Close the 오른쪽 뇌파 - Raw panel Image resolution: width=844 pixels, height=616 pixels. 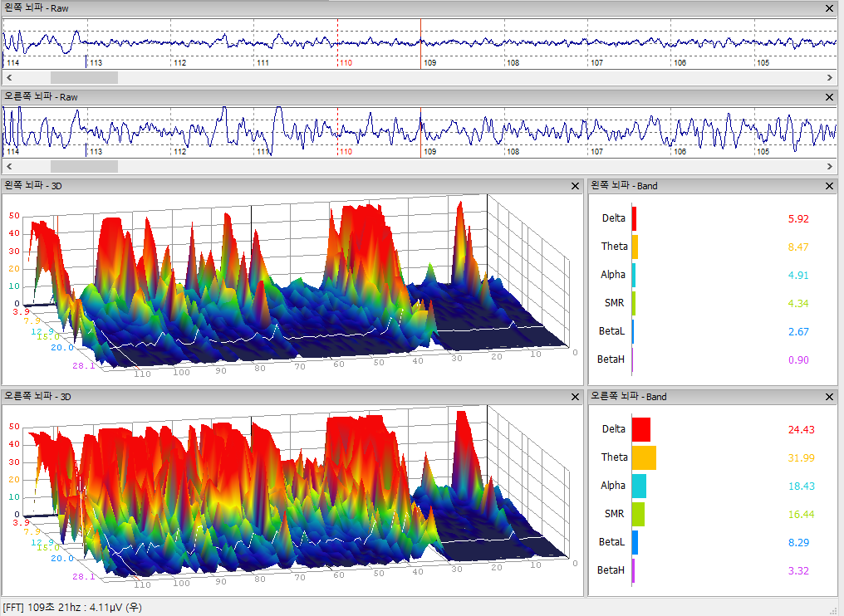click(830, 97)
